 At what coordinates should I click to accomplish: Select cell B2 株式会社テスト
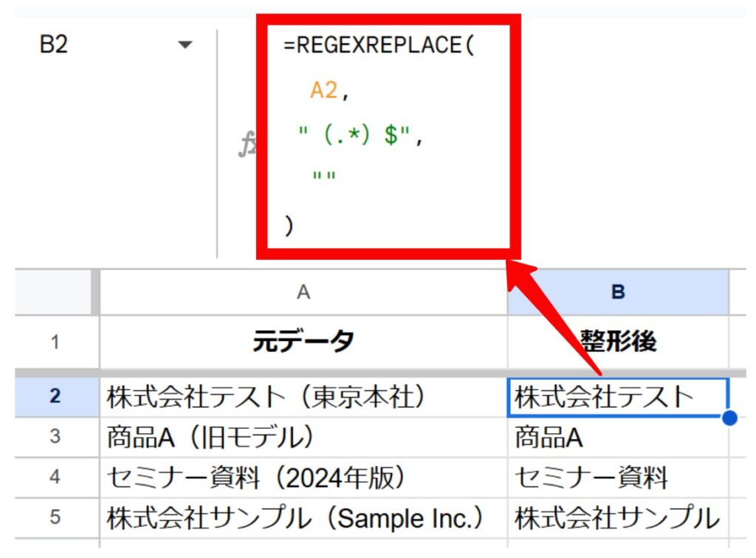pos(618,397)
